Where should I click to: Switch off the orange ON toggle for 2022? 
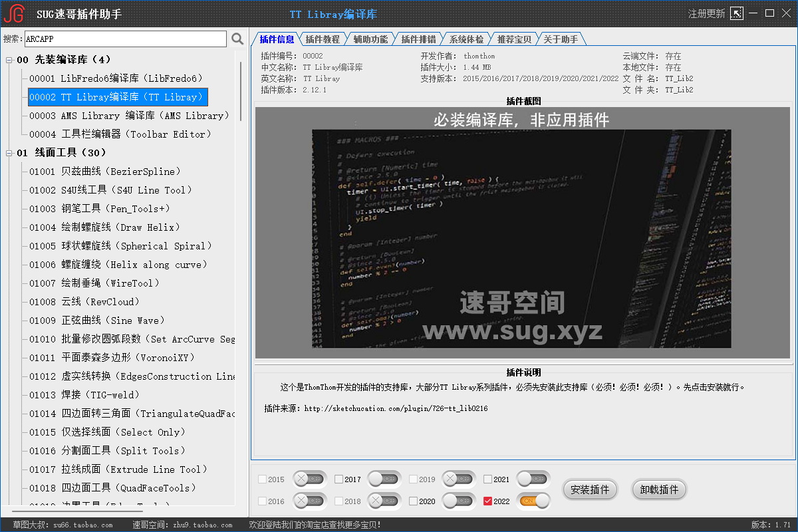pos(534,501)
